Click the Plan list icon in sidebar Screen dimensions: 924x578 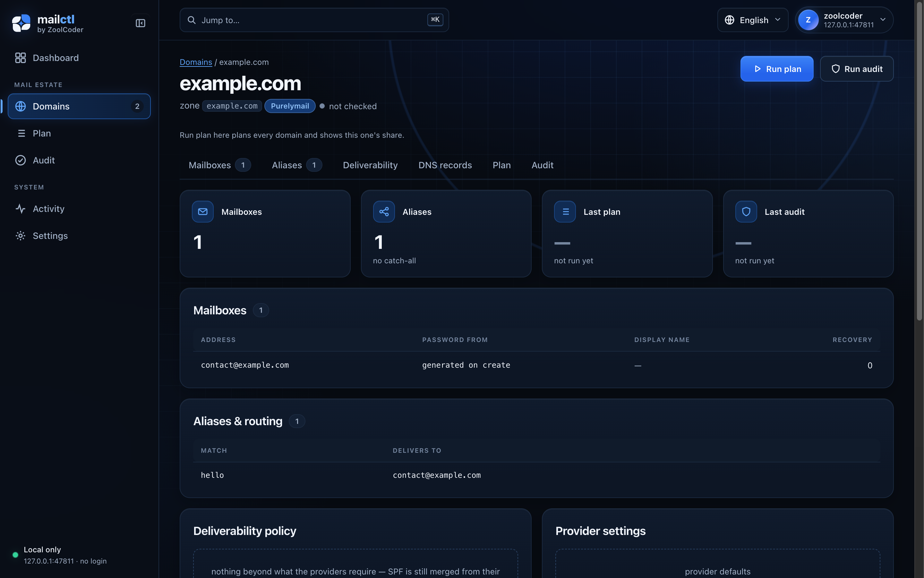[x=21, y=133]
